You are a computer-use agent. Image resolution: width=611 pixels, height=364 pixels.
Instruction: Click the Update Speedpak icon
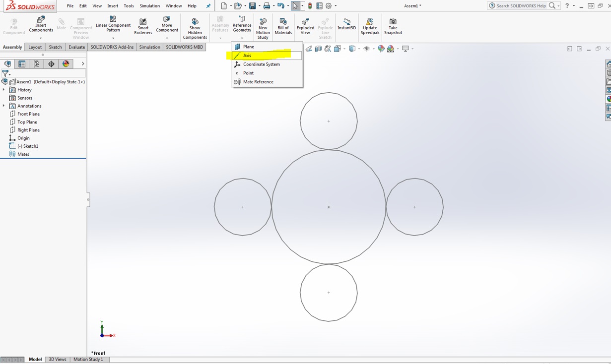pyautogui.click(x=370, y=26)
